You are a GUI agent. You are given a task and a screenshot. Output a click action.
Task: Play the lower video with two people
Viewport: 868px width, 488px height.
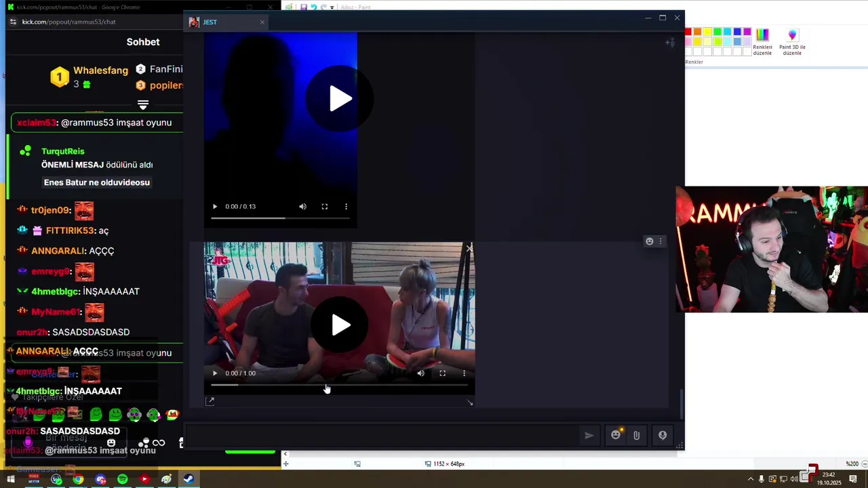[340, 325]
